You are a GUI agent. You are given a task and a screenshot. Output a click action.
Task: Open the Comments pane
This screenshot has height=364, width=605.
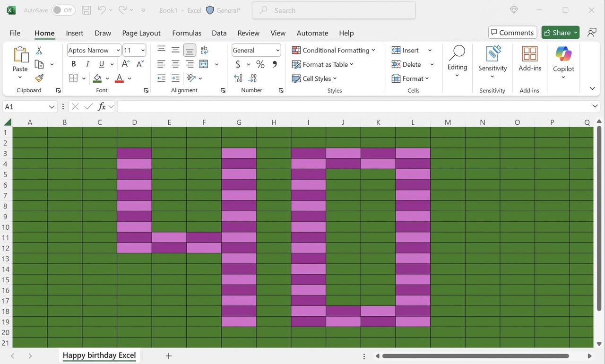(x=512, y=33)
